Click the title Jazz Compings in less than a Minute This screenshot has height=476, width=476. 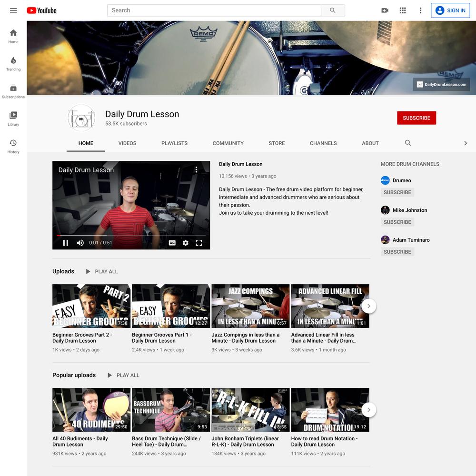click(246, 337)
